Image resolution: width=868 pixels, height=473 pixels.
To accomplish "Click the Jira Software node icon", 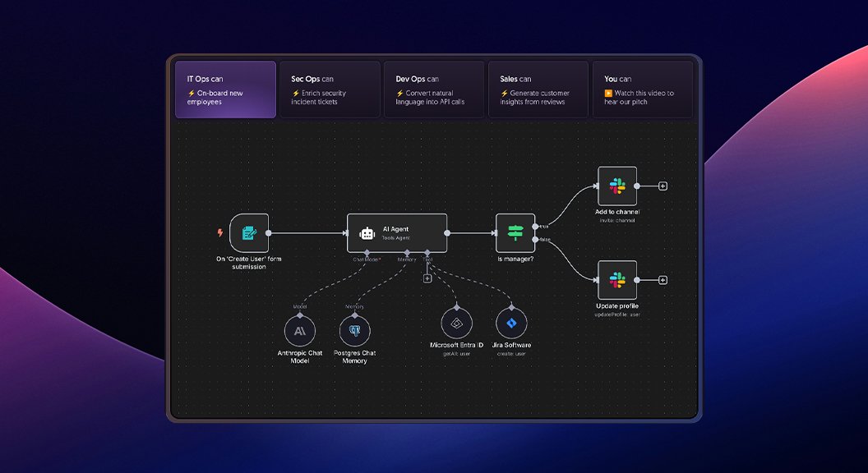I will click(x=511, y=324).
